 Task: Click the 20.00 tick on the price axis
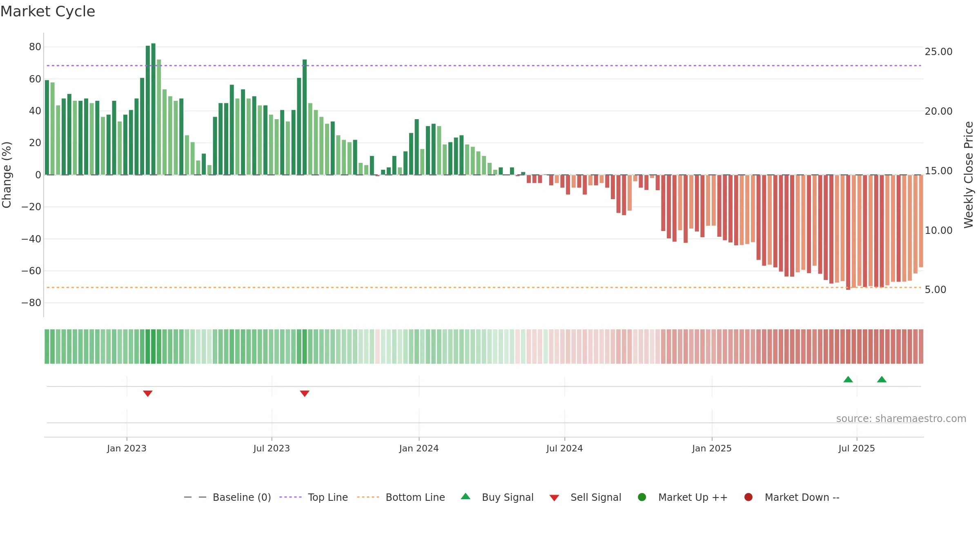click(938, 111)
